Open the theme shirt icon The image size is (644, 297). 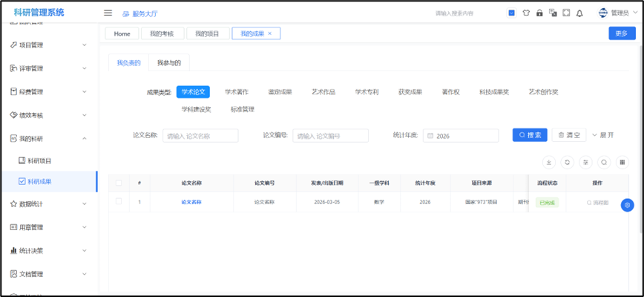click(x=526, y=13)
